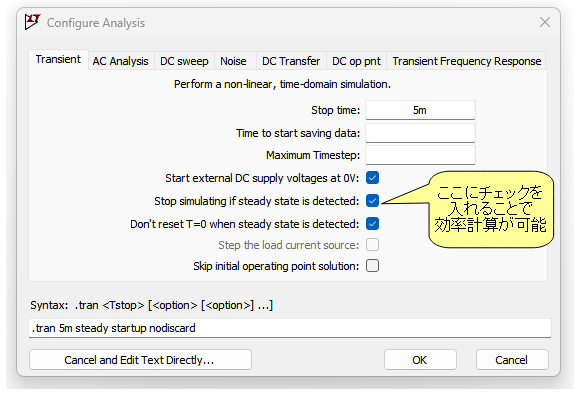581x400 pixels.
Task: Confirm settings with the OK button
Action: point(420,360)
